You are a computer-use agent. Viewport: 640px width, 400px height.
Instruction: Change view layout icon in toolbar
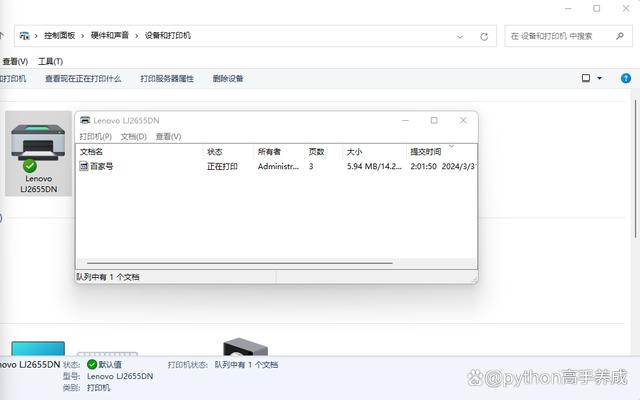(586, 78)
